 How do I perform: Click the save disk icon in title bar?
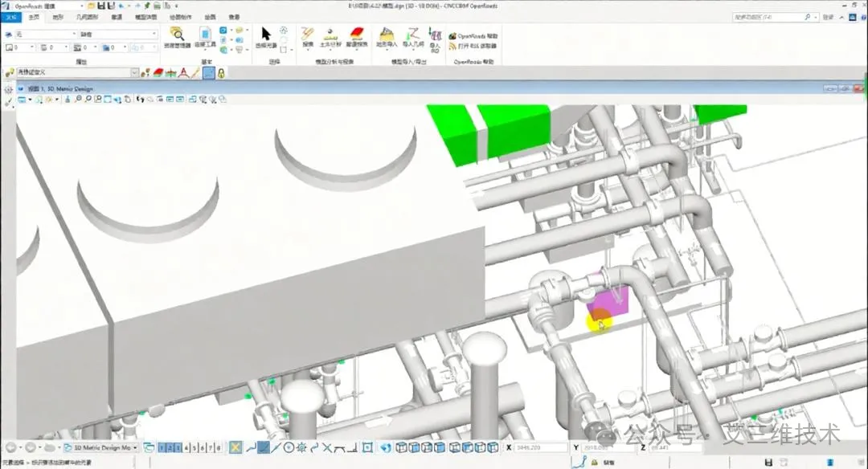point(101,6)
